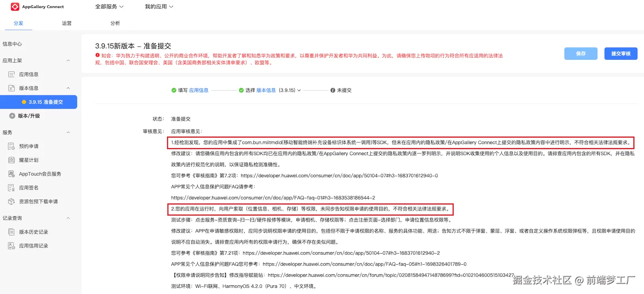Click the 应用签名 sidebar icon
This screenshot has height=294, width=644.
(x=11, y=188)
